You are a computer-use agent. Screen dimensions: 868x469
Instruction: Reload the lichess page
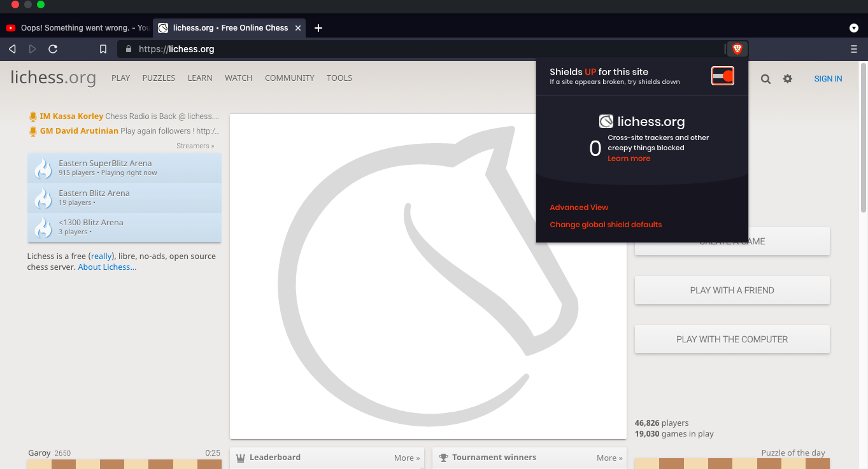pyautogui.click(x=53, y=49)
